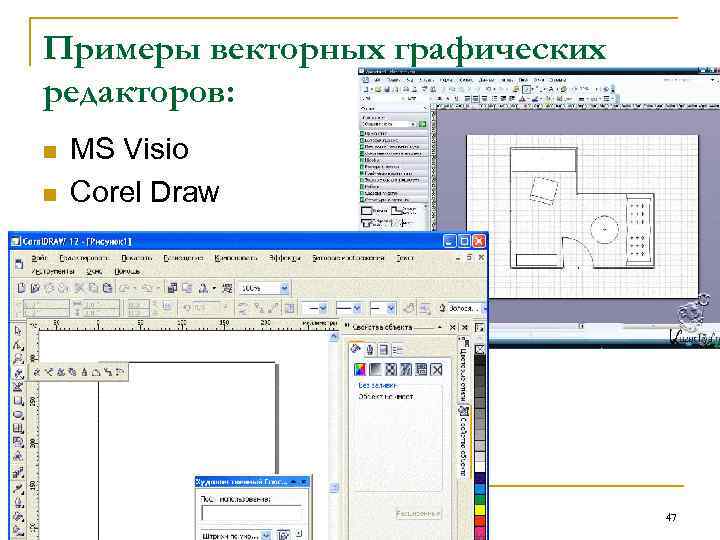Viewport: 720px width, 540px height.
Task: Select the Interactive Blend tool in toolbox
Action: [x=18, y=472]
